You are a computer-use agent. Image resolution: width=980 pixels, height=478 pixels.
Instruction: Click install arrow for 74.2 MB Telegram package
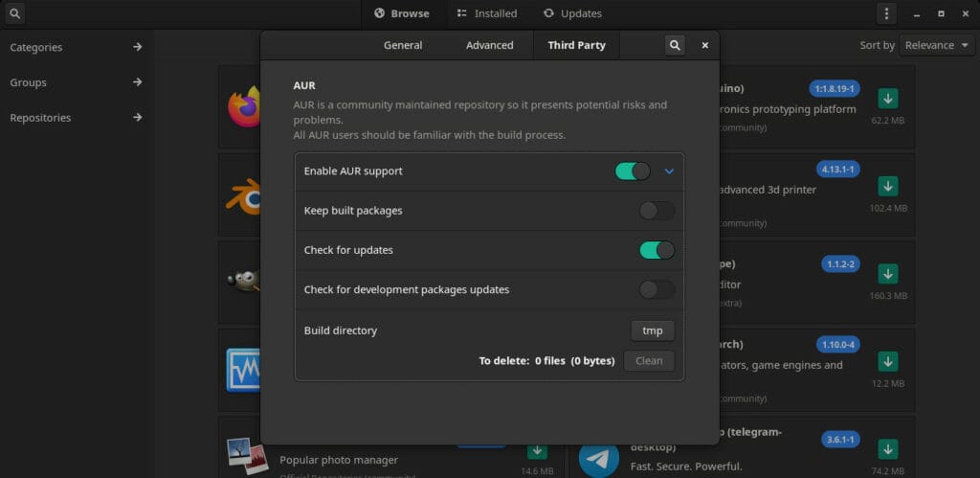pos(887,448)
